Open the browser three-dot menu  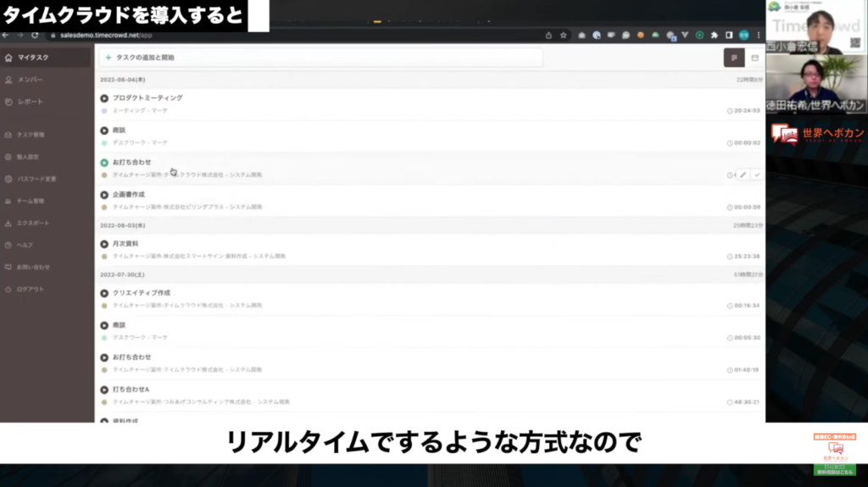click(x=759, y=35)
